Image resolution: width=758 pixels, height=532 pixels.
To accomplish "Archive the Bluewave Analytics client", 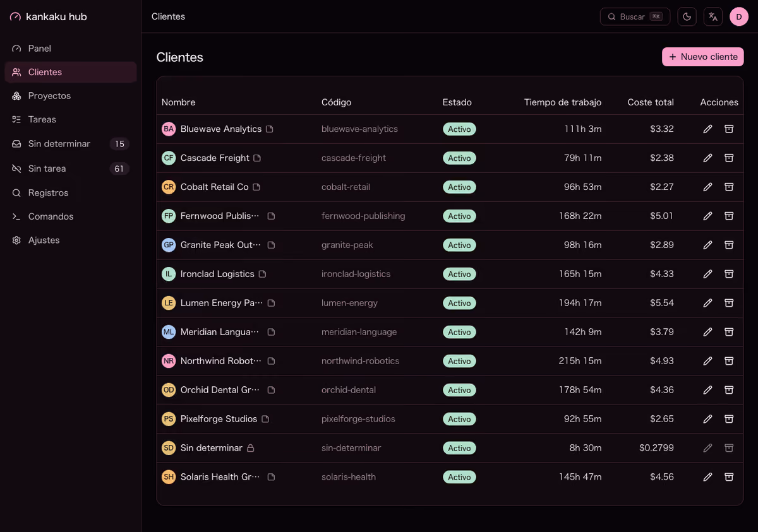I will point(729,129).
